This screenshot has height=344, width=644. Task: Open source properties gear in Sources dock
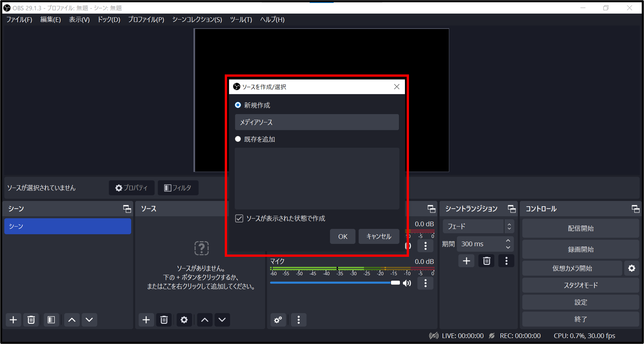pos(184,320)
